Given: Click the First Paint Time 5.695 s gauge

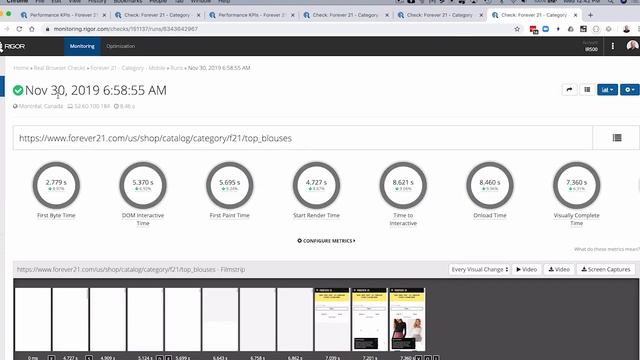Looking at the screenshot, I should pyautogui.click(x=229, y=185).
